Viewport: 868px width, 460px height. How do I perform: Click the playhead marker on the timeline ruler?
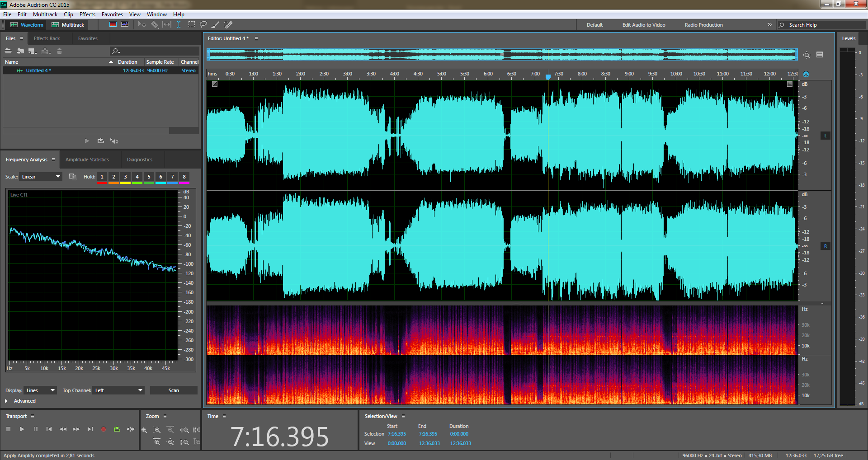548,77
